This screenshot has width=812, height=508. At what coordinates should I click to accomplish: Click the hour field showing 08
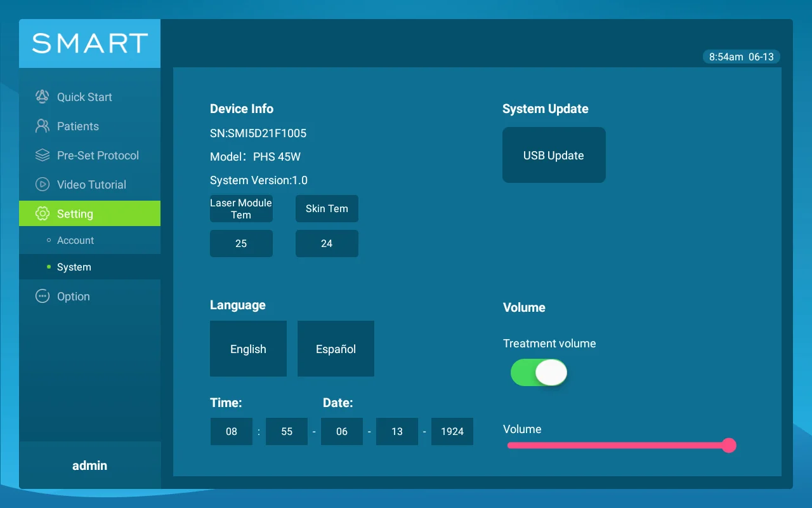[232, 431]
